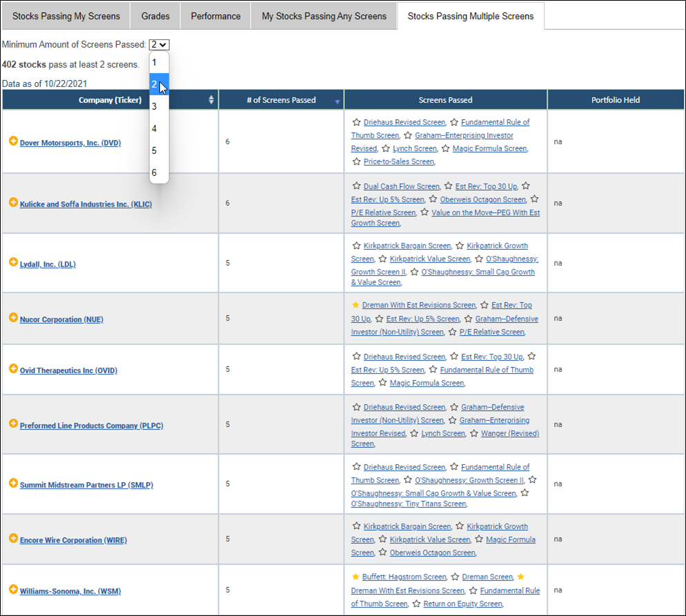Star Kirkpatrick Value Screen in Lydall row
This screenshot has height=616, width=686.
383,259
